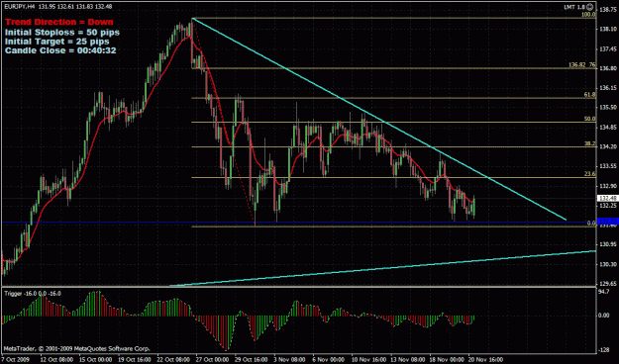Click the Candle Close = 00:40:32 countdown

60,50
